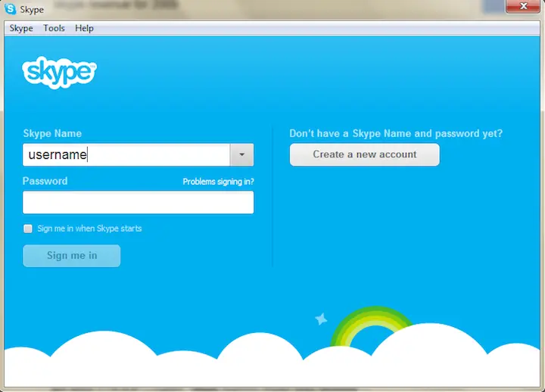545x392 pixels.
Task: Click Create a new account button
Action: click(x=365, y=154)
